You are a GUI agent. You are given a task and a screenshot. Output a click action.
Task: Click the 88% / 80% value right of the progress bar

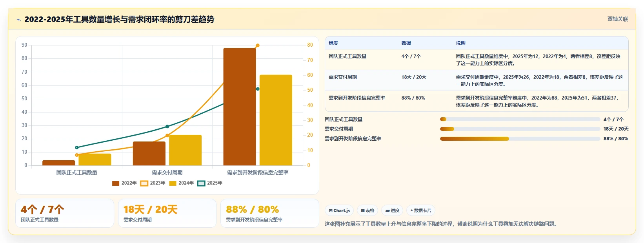pos(616,139)
